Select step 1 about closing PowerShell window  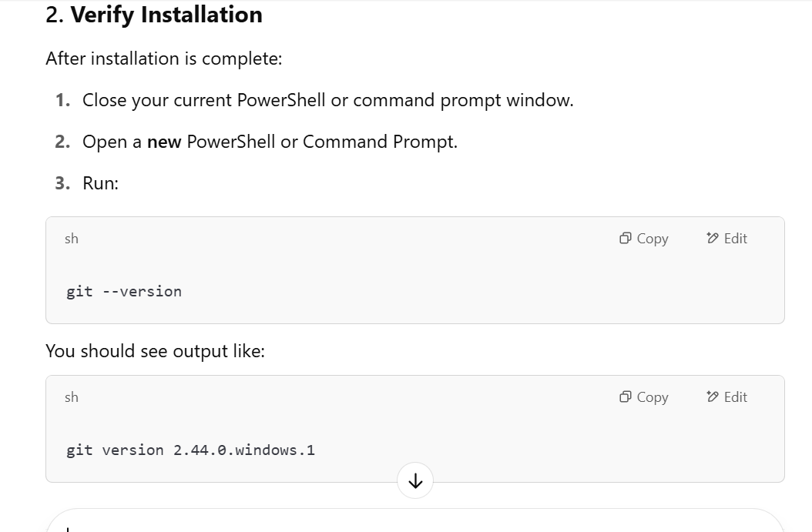click(x=327, y=100)
